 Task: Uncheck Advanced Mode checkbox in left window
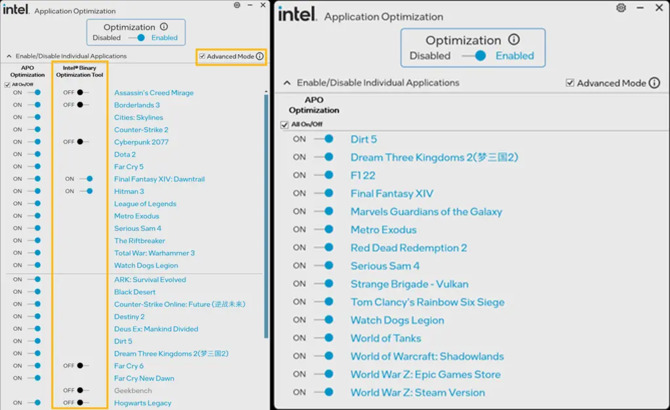202,56
